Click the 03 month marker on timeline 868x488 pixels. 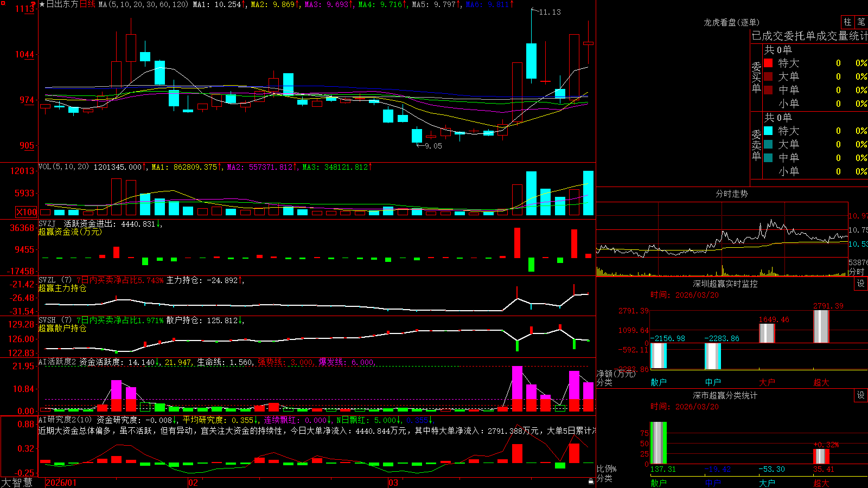coord(393,483)
